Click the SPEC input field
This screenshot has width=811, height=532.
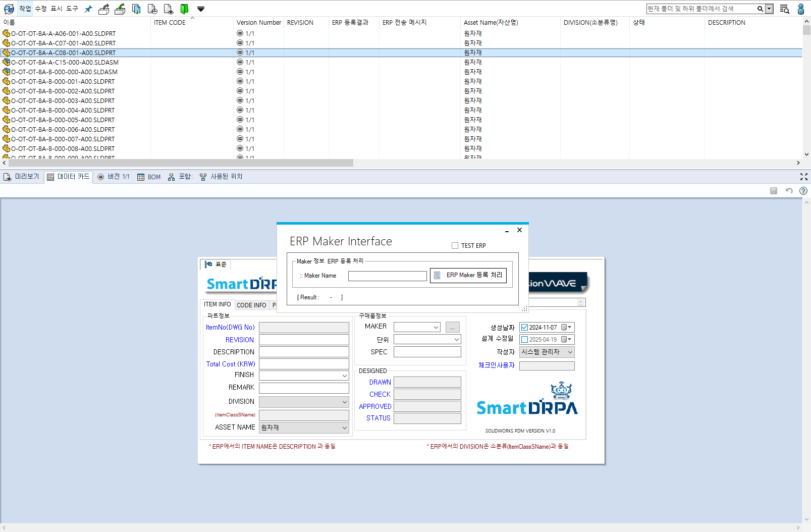click(x=427, y=352)
